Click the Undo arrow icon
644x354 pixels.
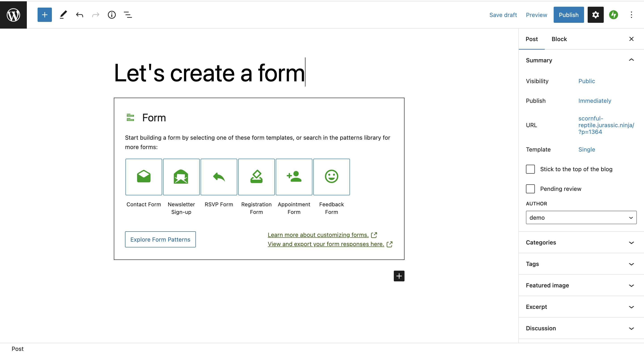click(x=80, y=15)
